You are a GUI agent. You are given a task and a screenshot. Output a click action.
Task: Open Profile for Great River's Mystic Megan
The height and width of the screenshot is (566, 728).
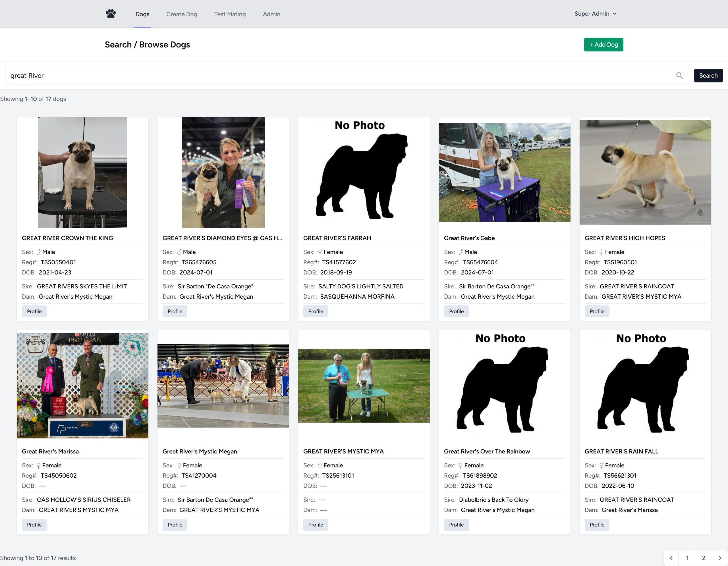175,525
